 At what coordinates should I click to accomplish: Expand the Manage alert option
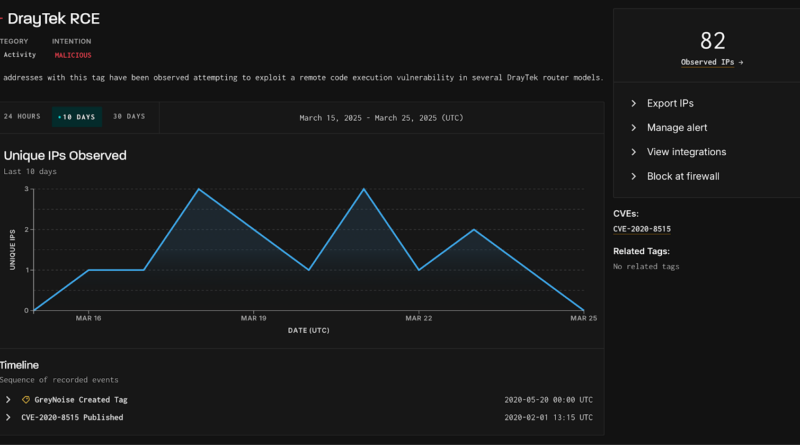pyautogui.click(x=677, y=128)
